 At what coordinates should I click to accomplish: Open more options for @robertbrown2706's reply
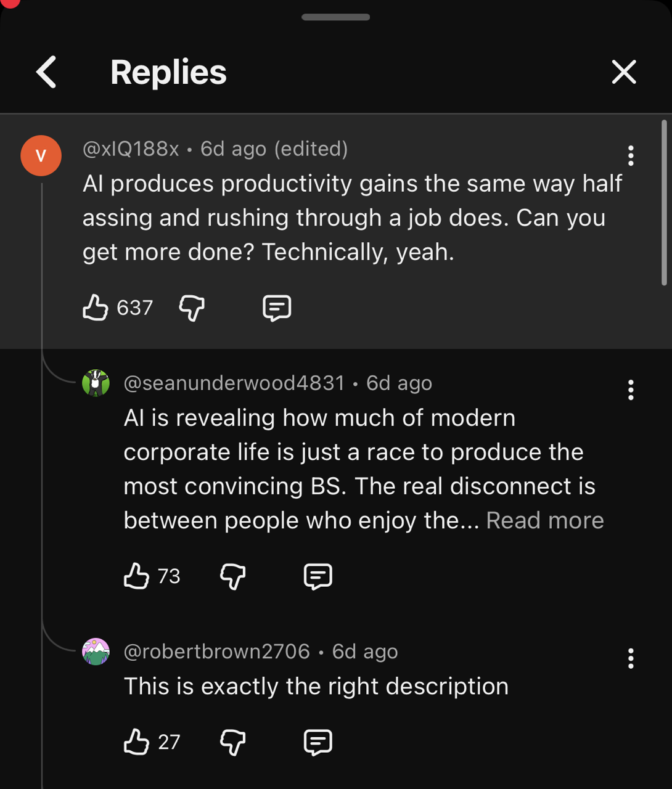click(630, 658)
